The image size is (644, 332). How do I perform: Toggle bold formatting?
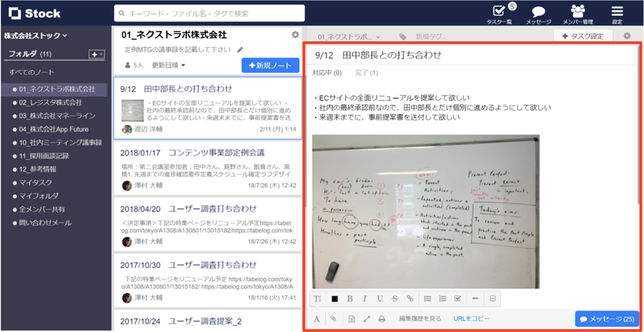coord(350,299)
